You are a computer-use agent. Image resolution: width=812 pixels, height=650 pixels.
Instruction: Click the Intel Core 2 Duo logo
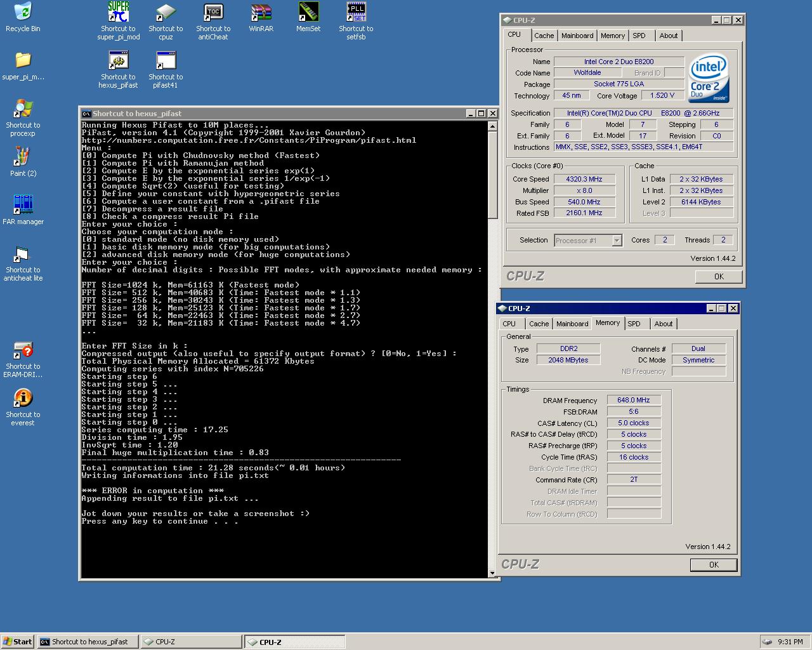click(x=709, y=78)
